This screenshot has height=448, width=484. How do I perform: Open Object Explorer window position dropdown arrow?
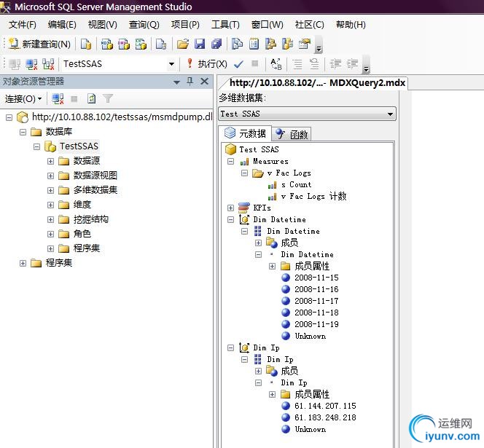tap(176, 82)
